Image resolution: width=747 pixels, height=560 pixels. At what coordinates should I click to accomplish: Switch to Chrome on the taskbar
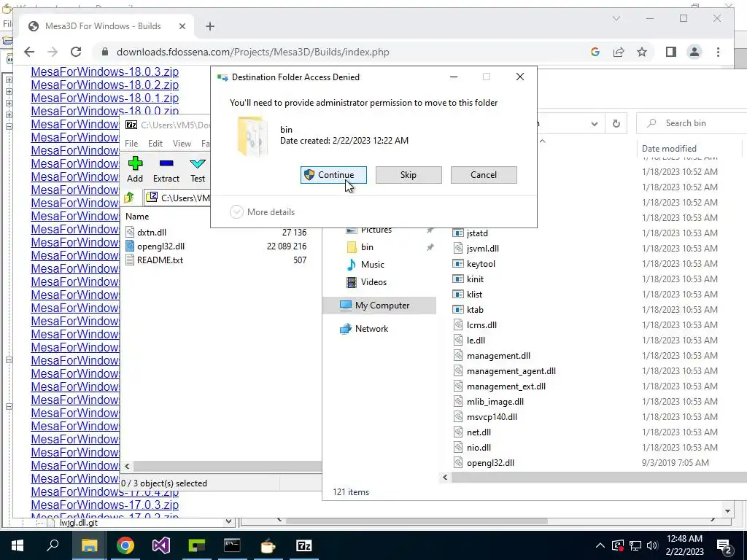[125, 545]
